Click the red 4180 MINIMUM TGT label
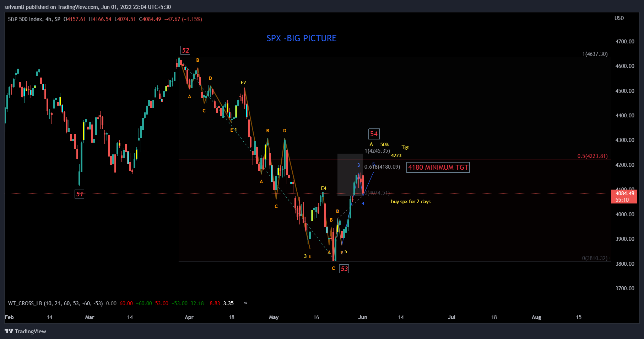 point(438,167)
